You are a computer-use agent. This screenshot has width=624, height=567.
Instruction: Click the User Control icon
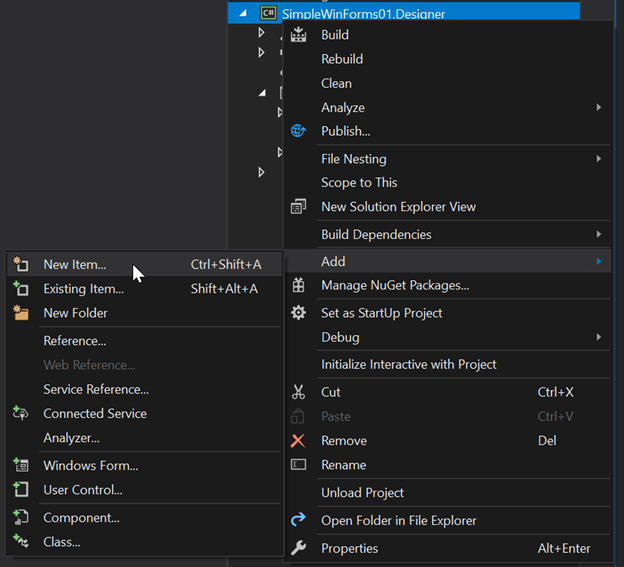(x=21, y=489)
